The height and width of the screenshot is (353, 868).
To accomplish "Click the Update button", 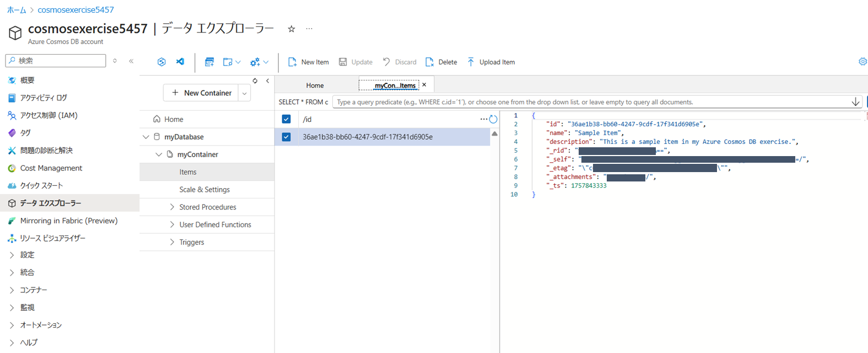I will pyautogui.click(x=355, y=62).
